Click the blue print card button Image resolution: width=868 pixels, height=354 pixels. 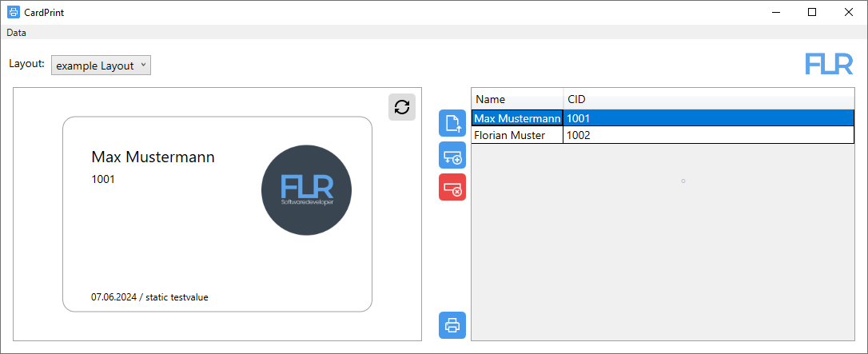pos(452,325)
